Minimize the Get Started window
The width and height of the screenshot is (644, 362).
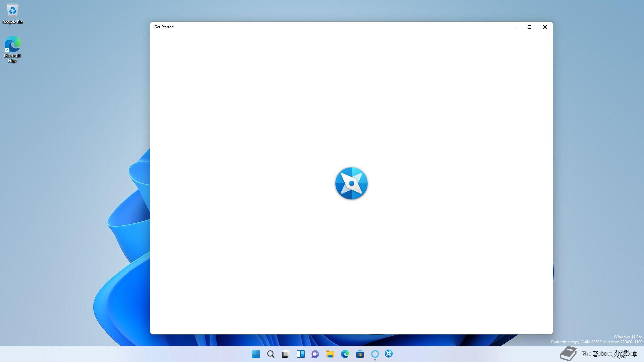(514, 27)
